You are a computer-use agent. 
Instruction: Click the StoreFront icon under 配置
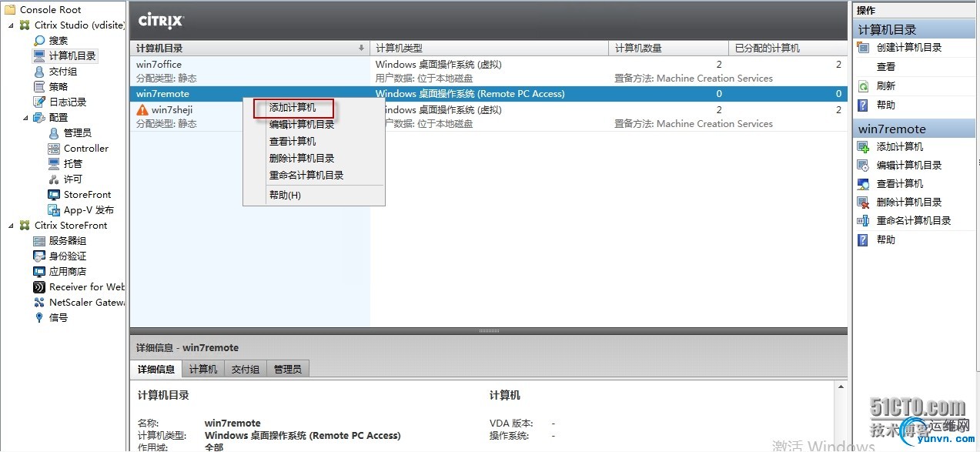(x=54, y=194)
